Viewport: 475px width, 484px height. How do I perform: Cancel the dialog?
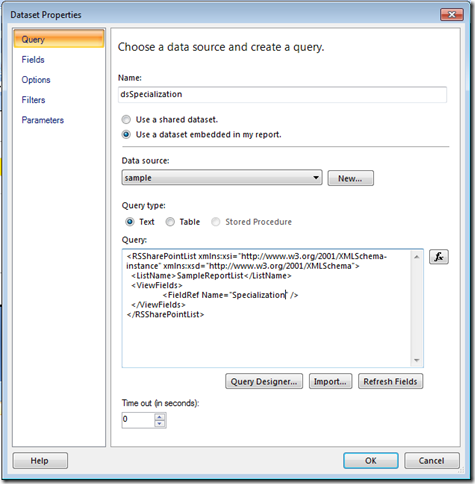(432, 461)
